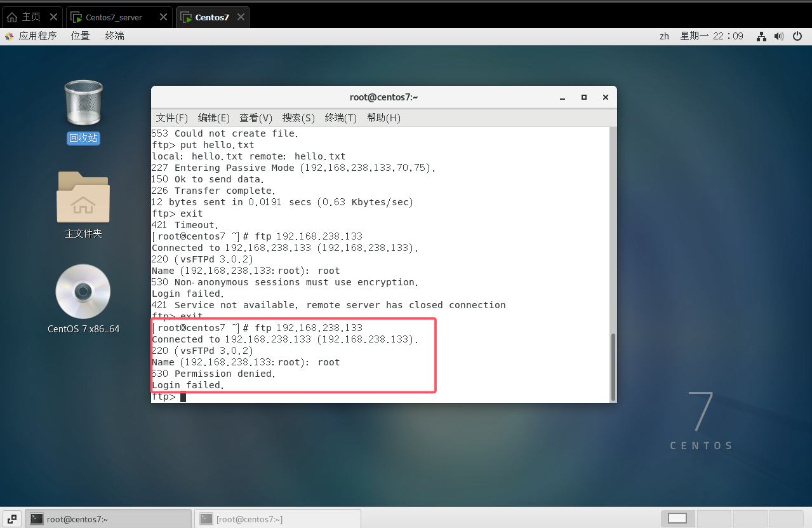Open the 应用程序 applications menu
This screenshot has width=812, height=528.
coord(31,36)
